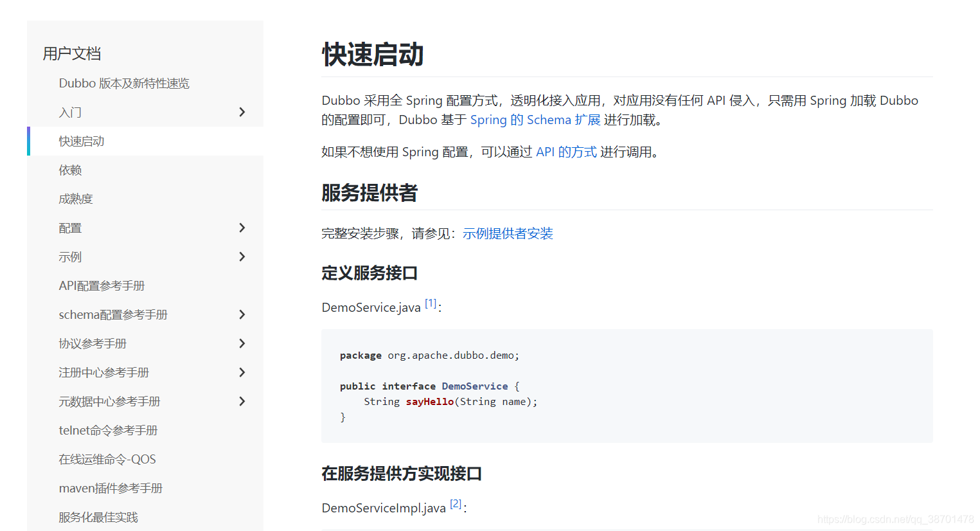Go to the 依赖 page

(x=70, y=170)
